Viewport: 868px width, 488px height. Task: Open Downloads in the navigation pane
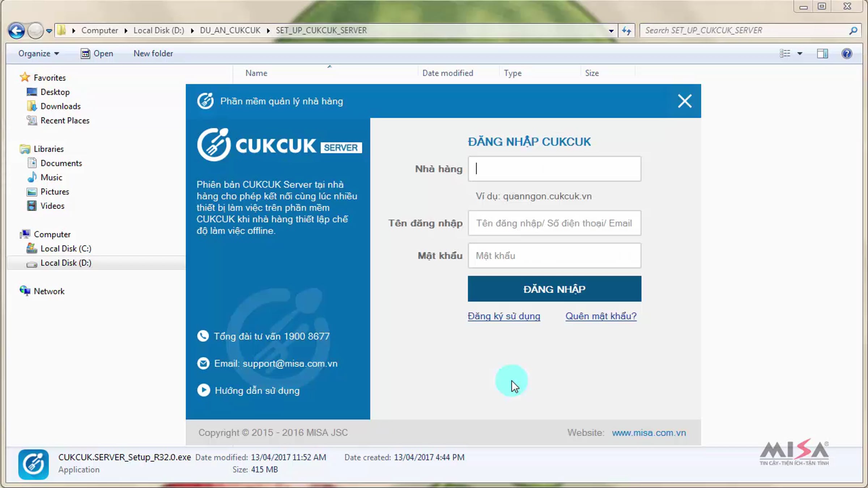pyautogui.click(x=60, y=106)
